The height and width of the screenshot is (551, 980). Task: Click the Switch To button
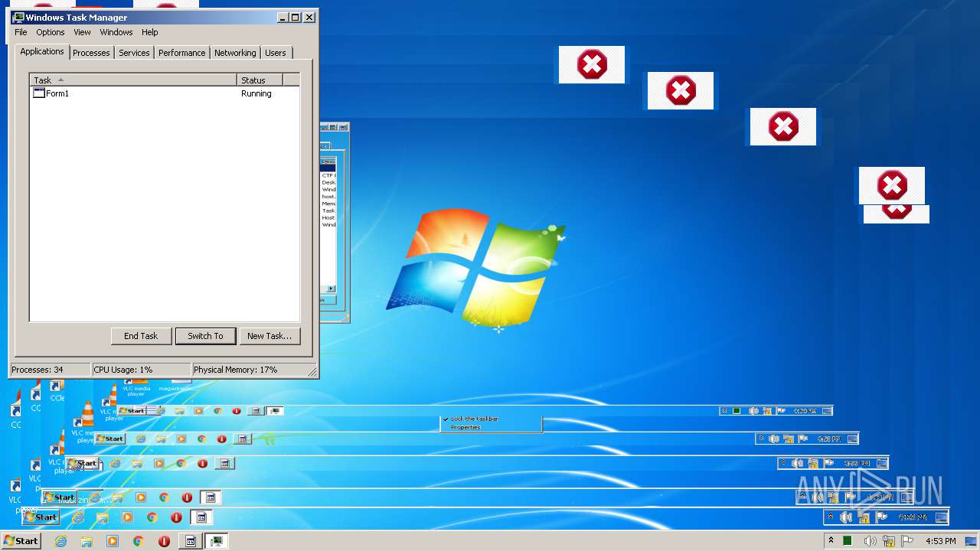coord(205,336)
